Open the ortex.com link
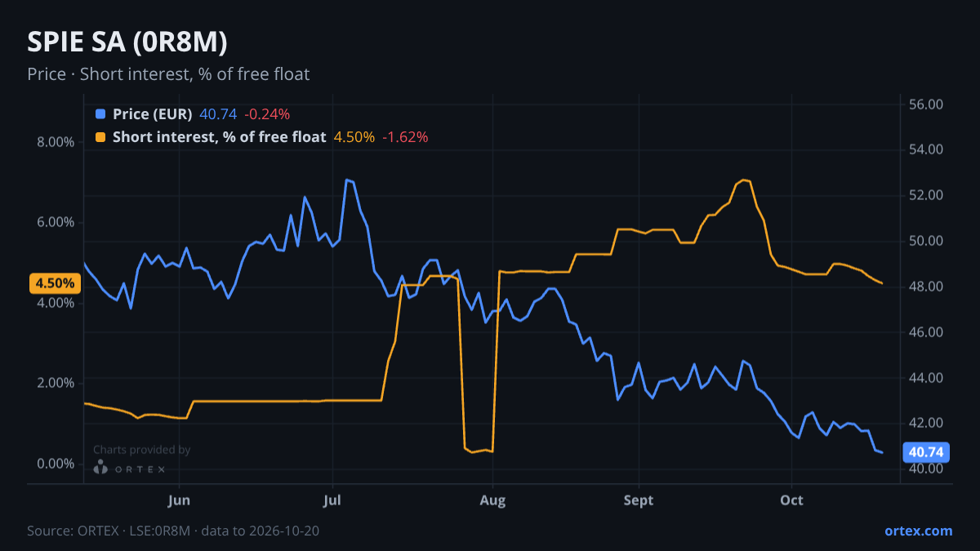980x551 pixels. coord(919,531)
